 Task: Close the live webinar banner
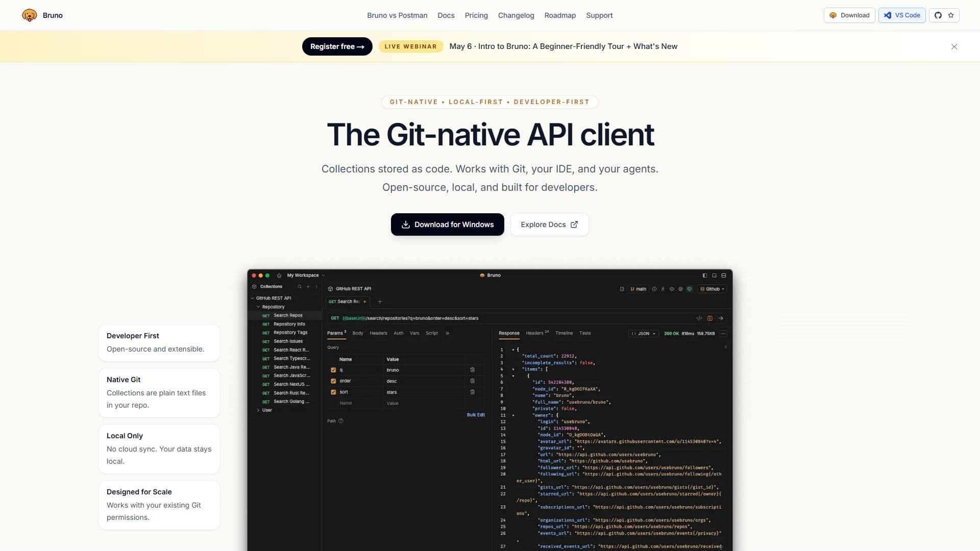click(954, 46)
